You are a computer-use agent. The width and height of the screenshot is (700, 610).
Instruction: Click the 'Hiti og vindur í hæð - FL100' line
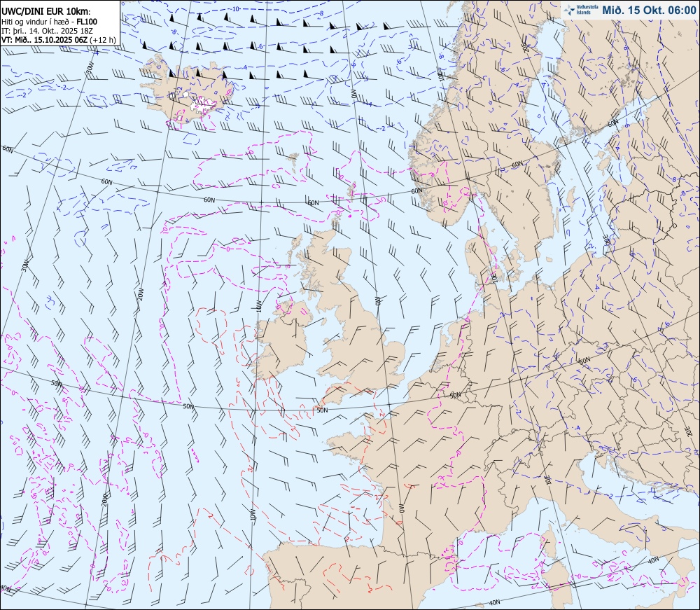(50, 22)
